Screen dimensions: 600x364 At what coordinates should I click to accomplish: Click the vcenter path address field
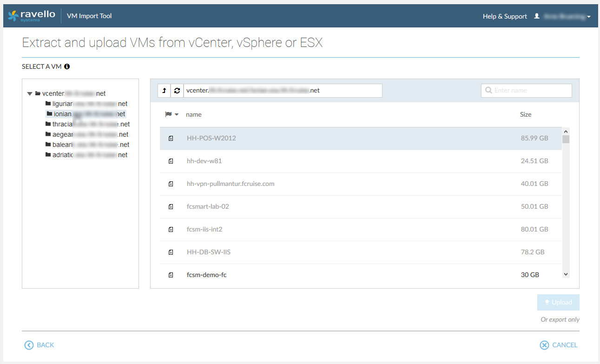(283, 91)
